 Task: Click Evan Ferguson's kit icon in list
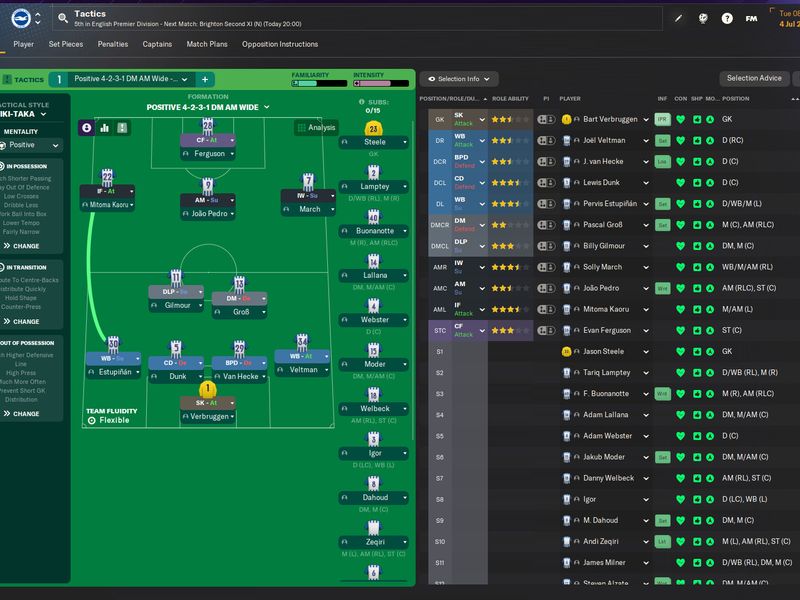tap(566, 331)
